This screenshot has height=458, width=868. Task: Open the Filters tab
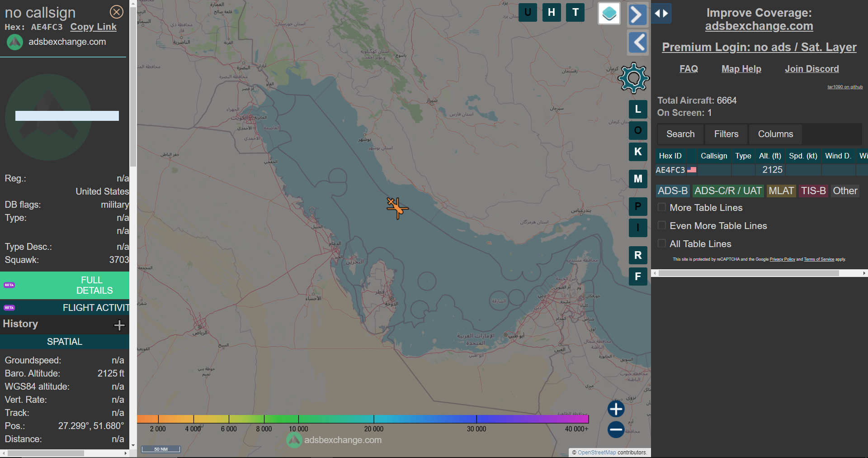pos(726,134)
